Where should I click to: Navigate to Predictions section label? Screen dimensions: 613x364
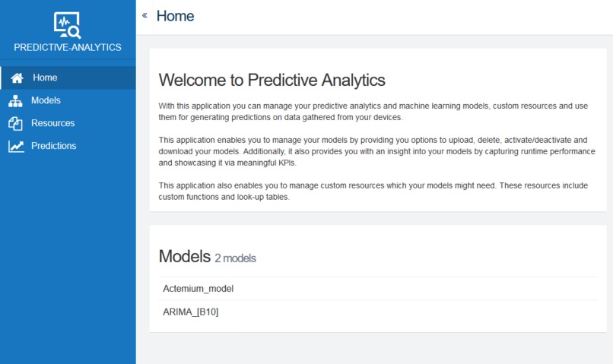pyautogui.click(x=53, y=146)
